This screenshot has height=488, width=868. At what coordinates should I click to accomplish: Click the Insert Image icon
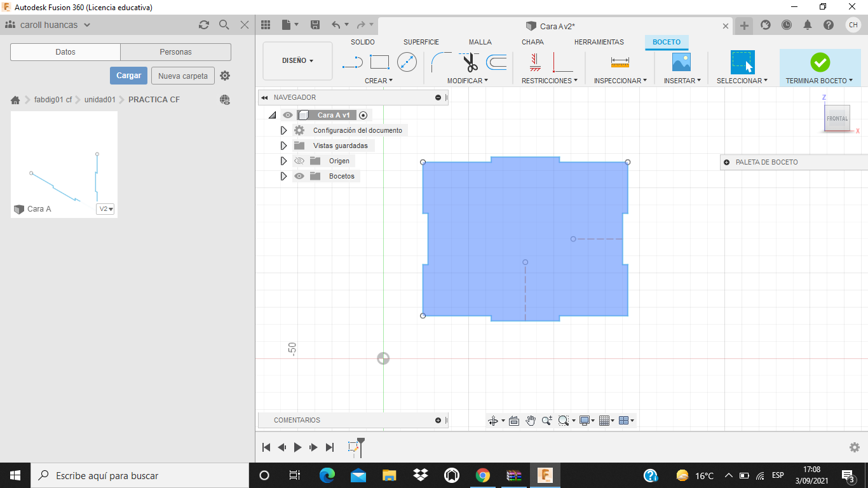click(x=681, y=62)
